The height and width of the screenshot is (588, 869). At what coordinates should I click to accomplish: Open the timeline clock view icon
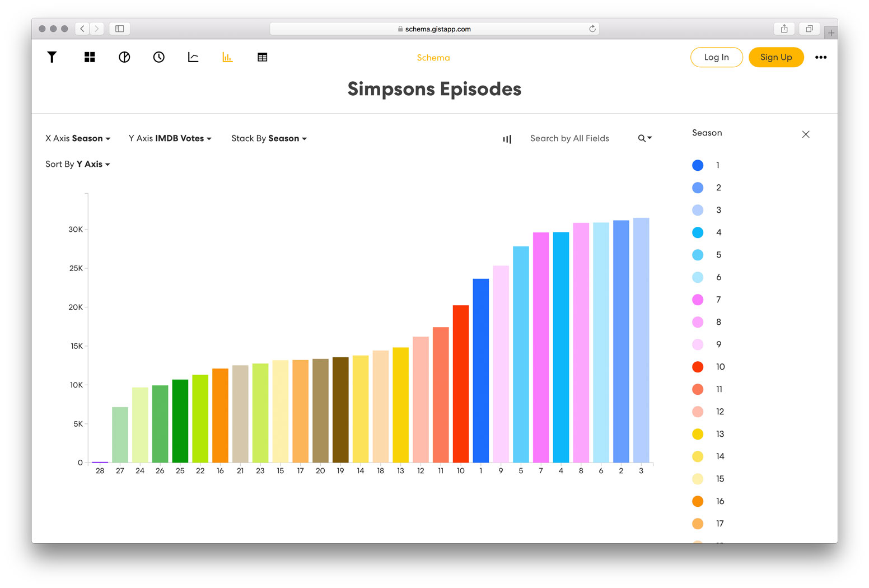159,57
